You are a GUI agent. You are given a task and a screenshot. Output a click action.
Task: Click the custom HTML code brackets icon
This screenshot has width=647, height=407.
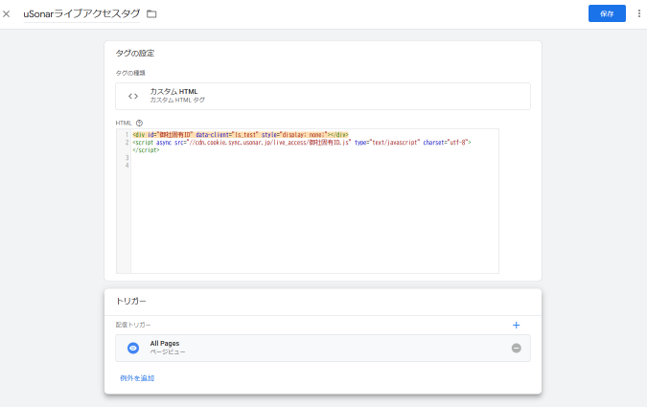pyautogui.click(x=133, y=96)
